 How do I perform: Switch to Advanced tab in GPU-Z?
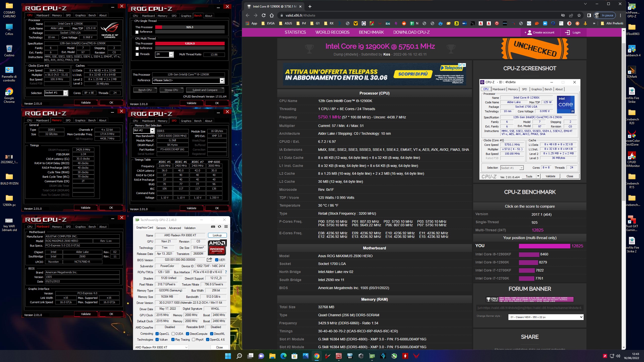(175, 228)
